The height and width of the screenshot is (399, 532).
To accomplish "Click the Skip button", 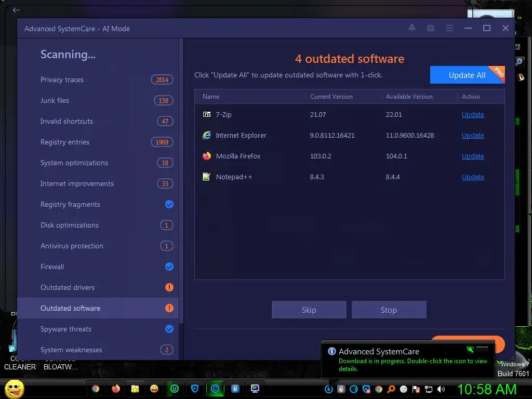I will pyautogui.click(x=309, y=310).
